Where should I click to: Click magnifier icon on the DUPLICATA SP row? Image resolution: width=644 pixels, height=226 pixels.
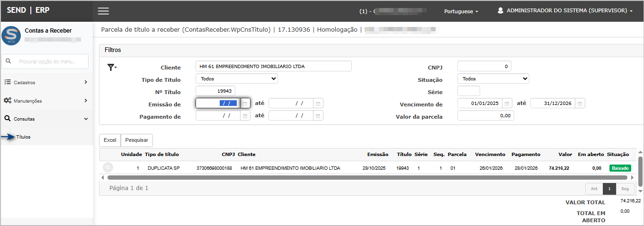[108, 168]
